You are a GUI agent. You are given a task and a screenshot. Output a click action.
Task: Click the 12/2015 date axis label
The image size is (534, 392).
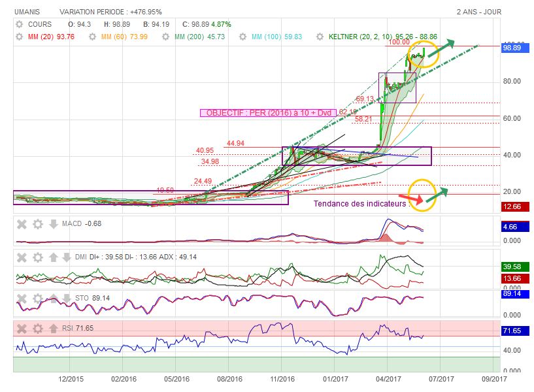(x=71, y=379)
